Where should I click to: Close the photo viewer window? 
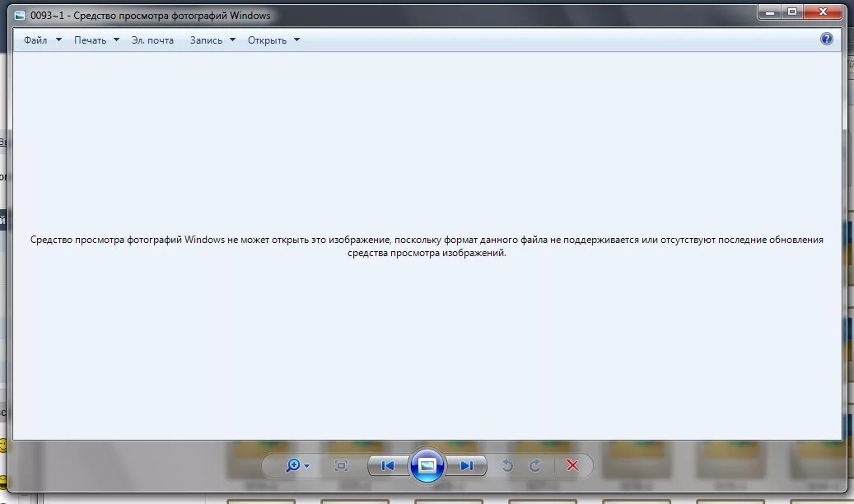(823, 12)
